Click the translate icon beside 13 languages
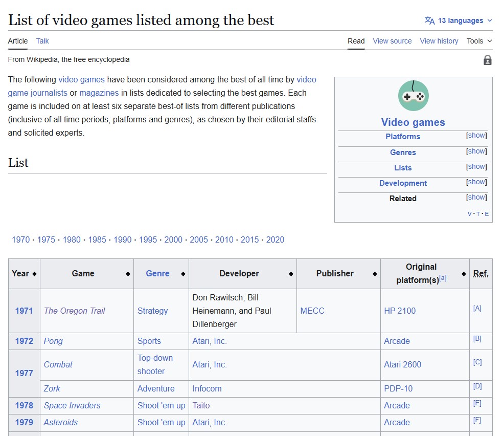This screenshot has height=436, width=504. pyautogui.click(x=428, y=20)
